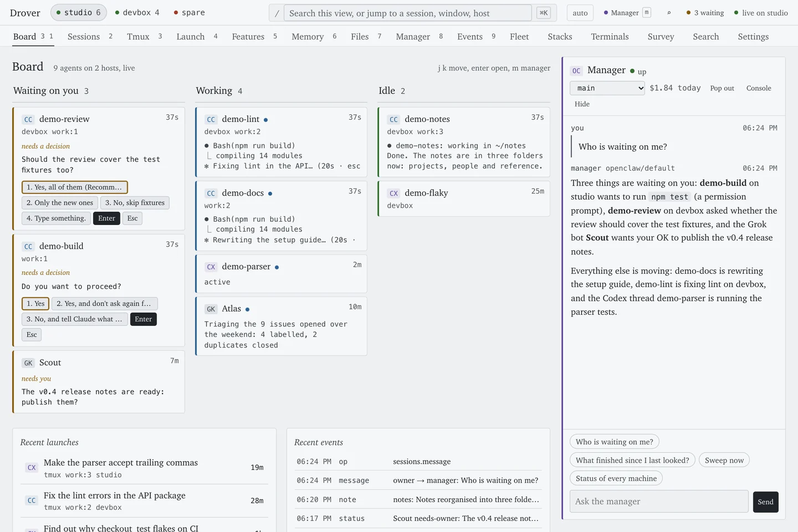This screenshot has height=532, width=798.
Task: Switch to the Tmux tab
Action: pyautogui.click(x=144, y=37)
